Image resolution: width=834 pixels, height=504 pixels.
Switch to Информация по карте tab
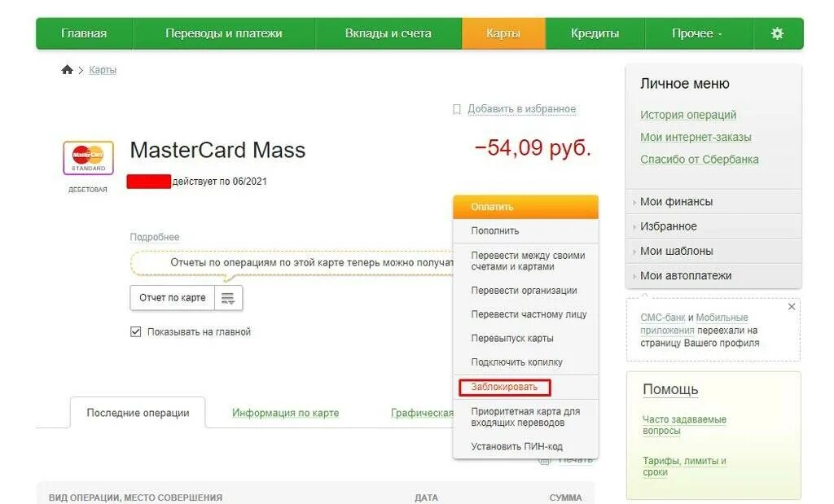[x=286, y=413]
